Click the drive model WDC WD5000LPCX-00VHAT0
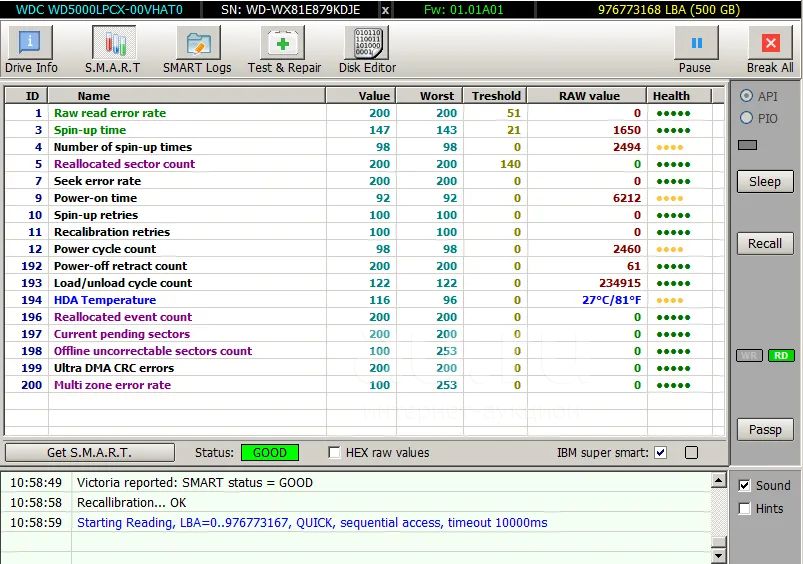 pos(99,10)
